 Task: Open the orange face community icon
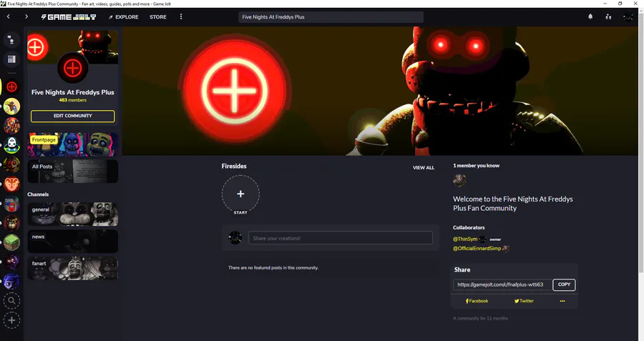coord(11,184)
